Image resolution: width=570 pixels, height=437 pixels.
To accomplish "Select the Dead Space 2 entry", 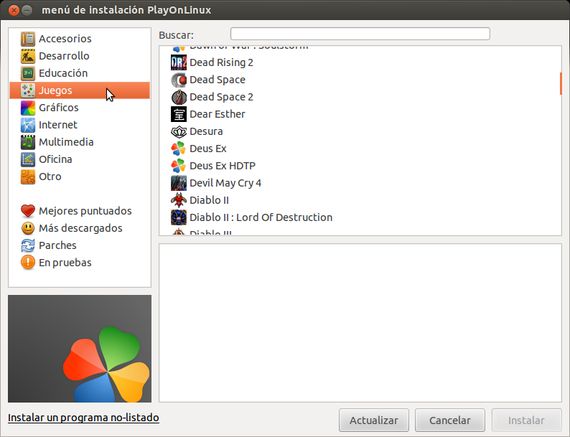I will (360, 97).
